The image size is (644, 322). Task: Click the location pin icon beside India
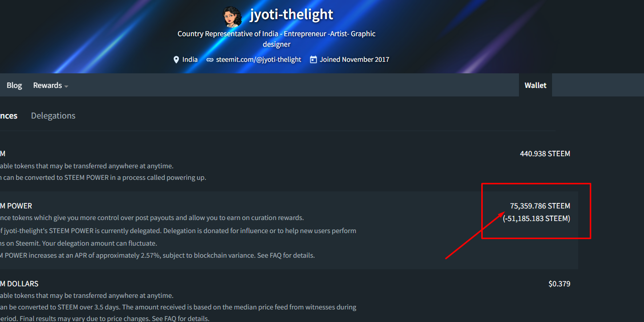pos(176,59)
